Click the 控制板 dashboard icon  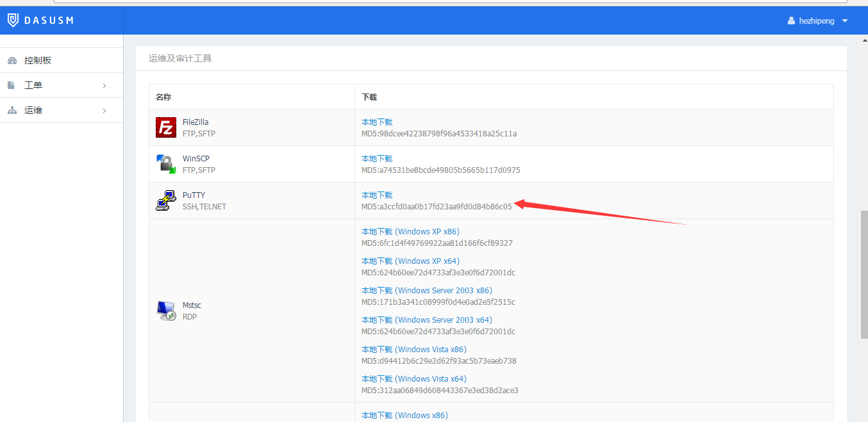point(12,60)
